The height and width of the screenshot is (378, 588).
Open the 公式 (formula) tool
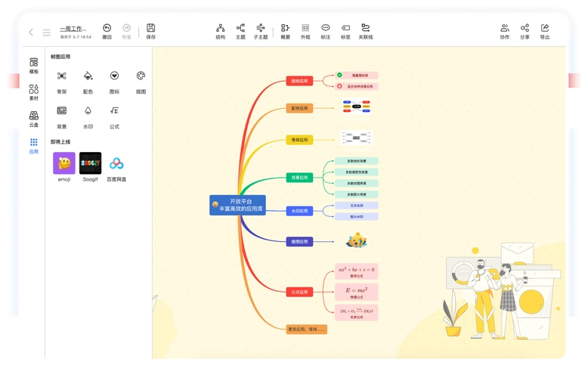(114, 111)
